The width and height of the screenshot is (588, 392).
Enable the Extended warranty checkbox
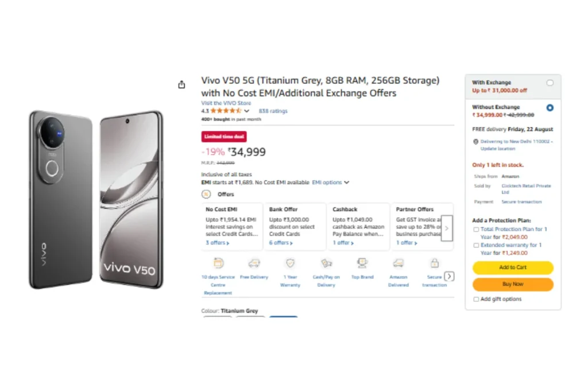(x=476, y=246)
